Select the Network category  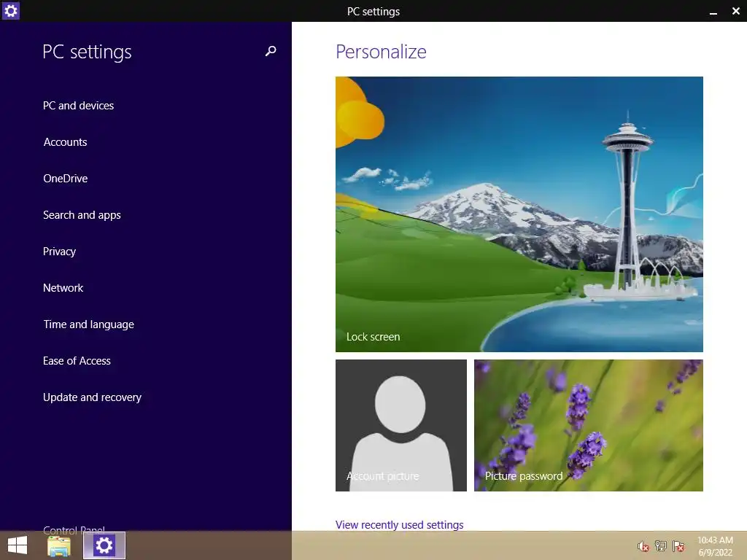point(63,288)
